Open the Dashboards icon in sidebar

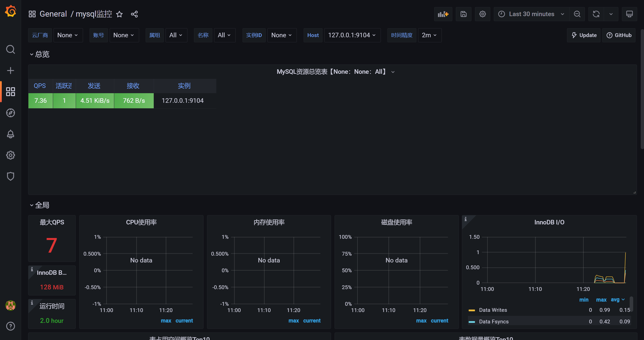[x=11, y=92]
